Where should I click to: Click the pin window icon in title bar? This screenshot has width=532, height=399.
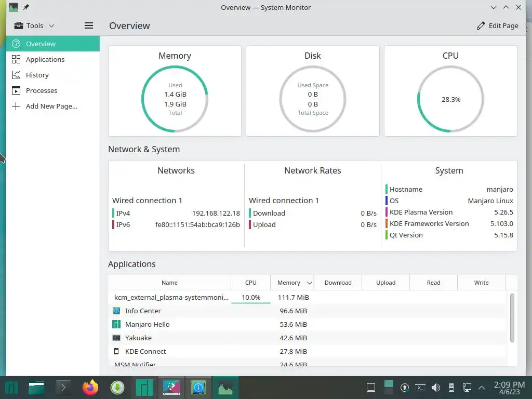[26, 7]
